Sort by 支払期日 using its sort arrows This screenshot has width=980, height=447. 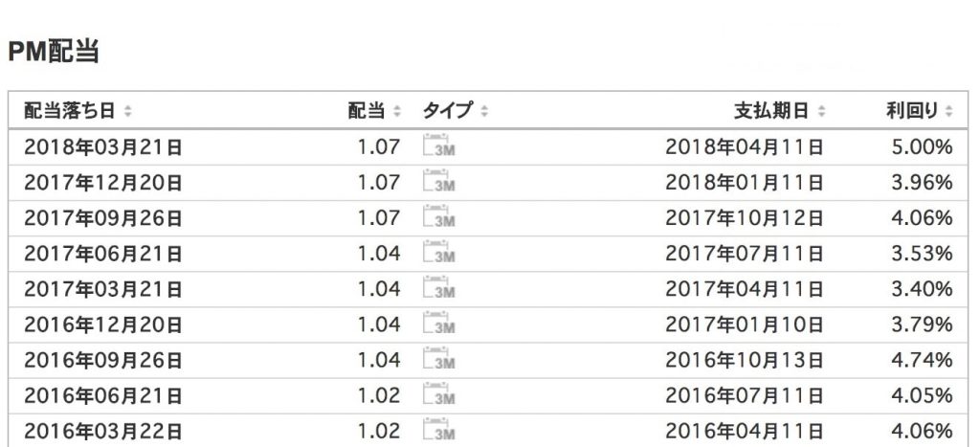[x=821, y=111]
